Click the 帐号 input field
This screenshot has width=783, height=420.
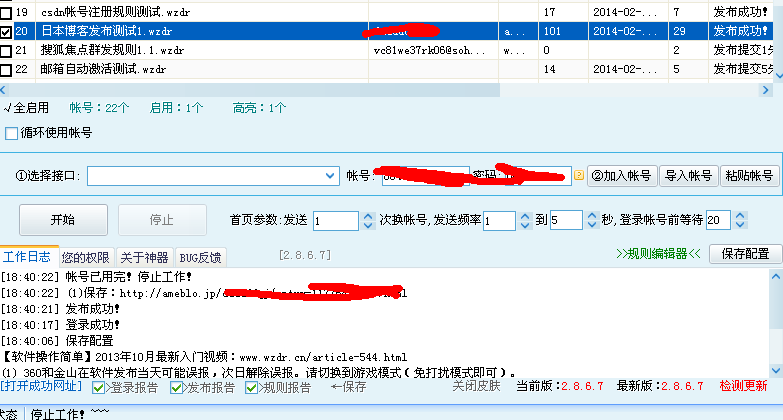tap(426, 176)
